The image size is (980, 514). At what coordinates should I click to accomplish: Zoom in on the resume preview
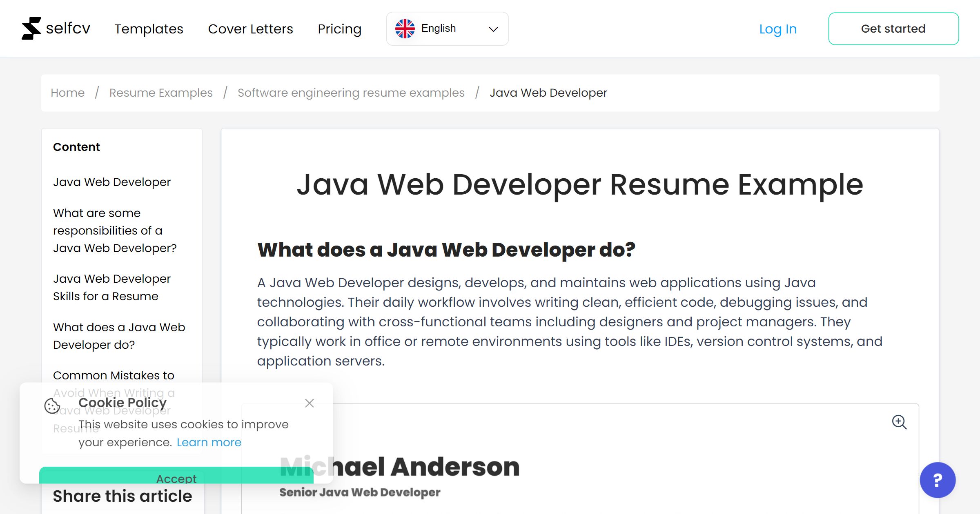pyautogui.click(x=899, y=422)
